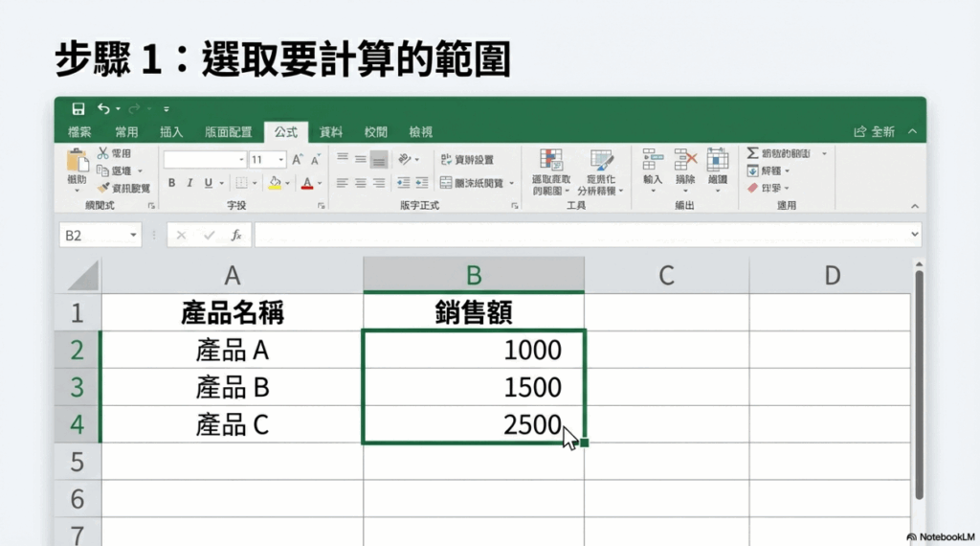Click the vertical scrollbar thumb
This screenshot has width=980, height=546.
pyautogui.click(x=919, y=384)
